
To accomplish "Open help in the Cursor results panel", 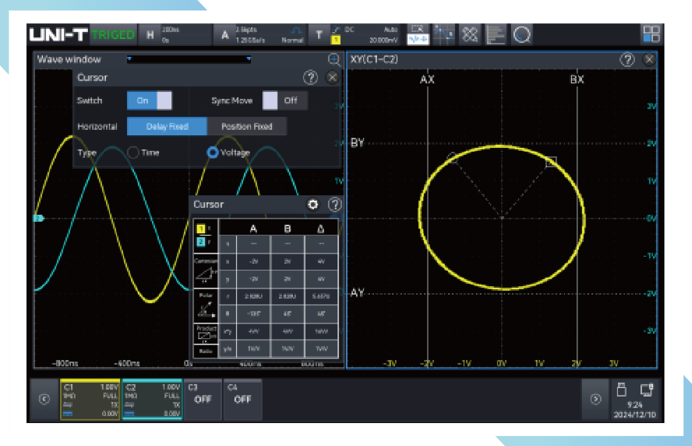I will tap(335, 205).
